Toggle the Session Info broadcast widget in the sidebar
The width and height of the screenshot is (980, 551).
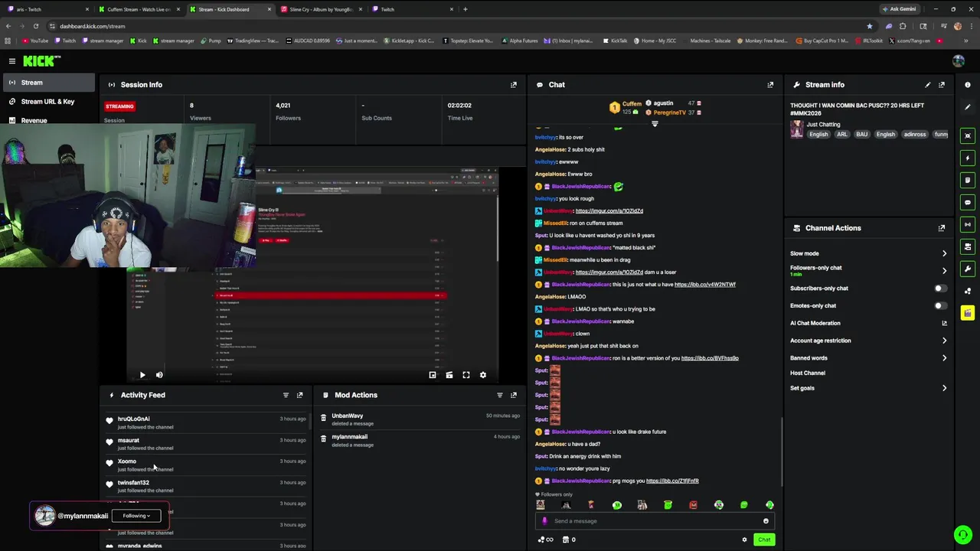point(968,225)
